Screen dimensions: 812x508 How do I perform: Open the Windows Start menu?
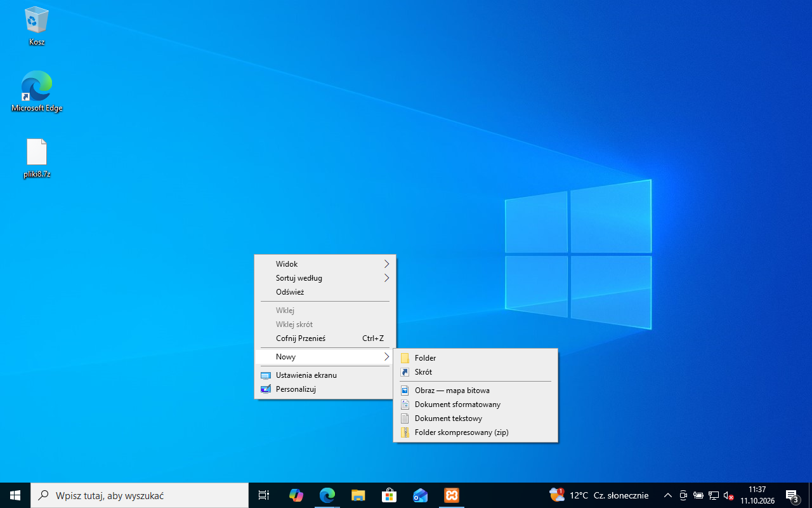click(x=15, y=495)
